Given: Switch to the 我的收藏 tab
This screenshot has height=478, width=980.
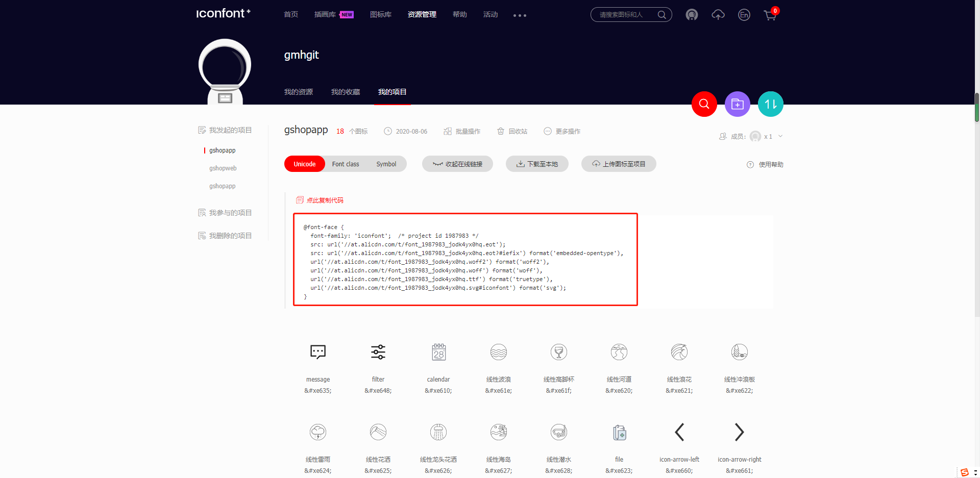Looking at the screenshot, I should tap(345, 92).
